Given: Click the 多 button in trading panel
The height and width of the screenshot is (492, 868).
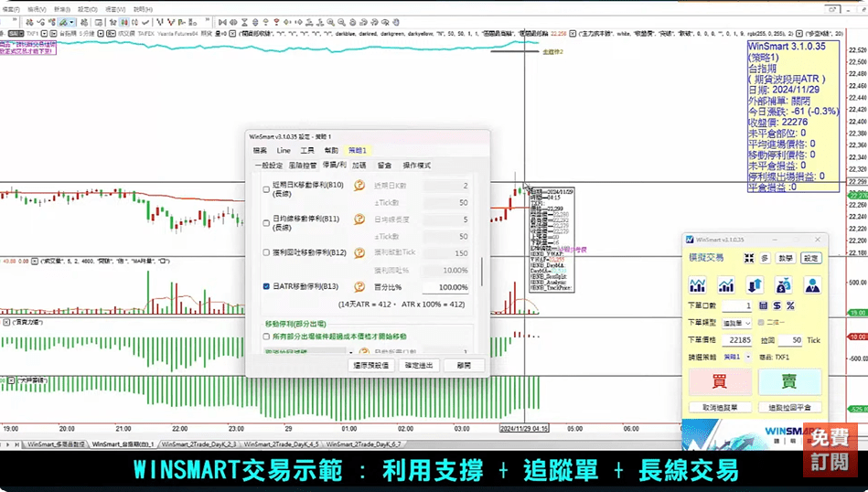Looking at the screenshot, I should (765, 258).
